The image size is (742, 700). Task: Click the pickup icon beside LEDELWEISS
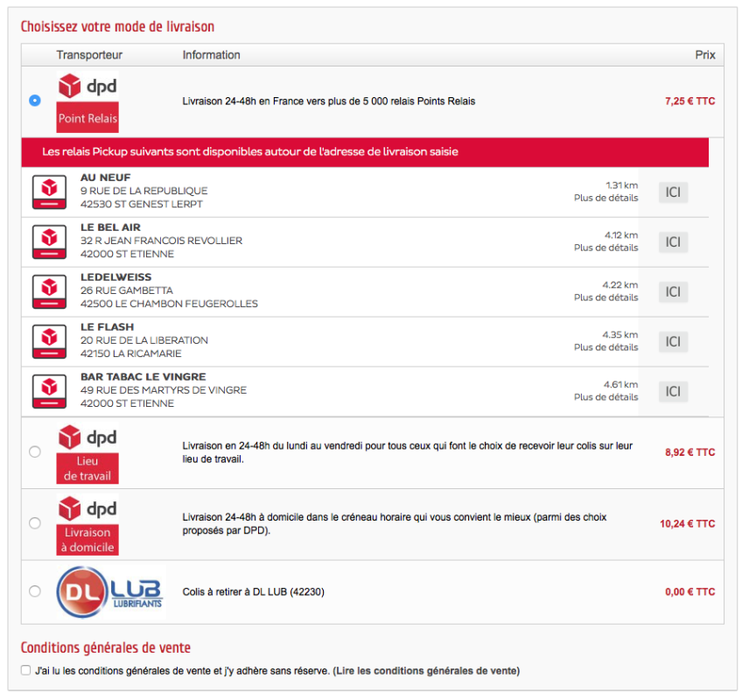[49, 291]
